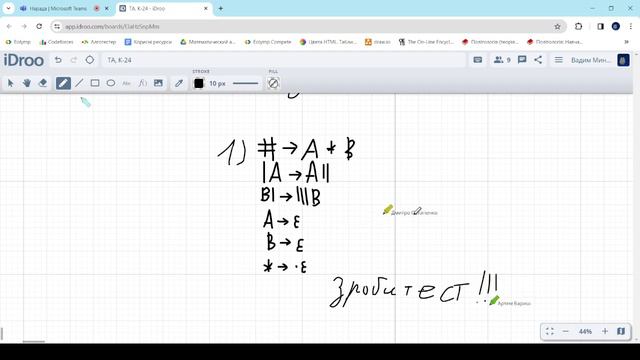Close the iDroo browser tab
The width and height of the screenshot is (640, 360).
pyautogui.click(x=206, y=8)
